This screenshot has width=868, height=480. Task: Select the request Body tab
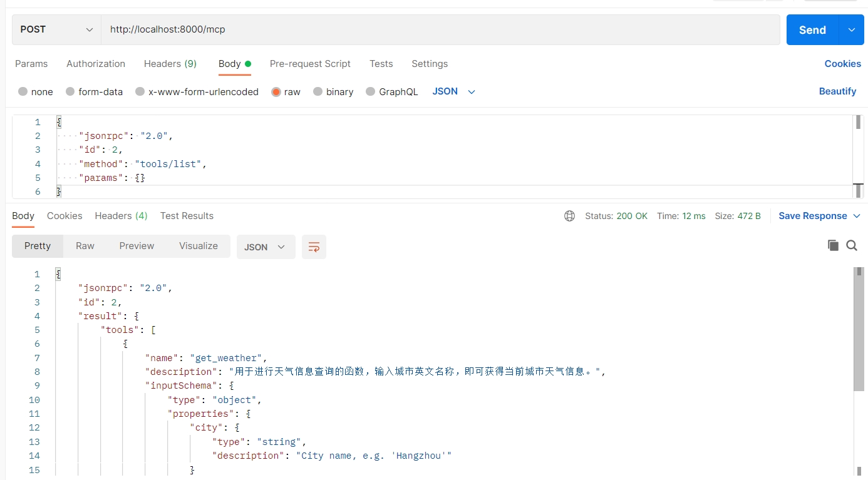pos(235,64)
